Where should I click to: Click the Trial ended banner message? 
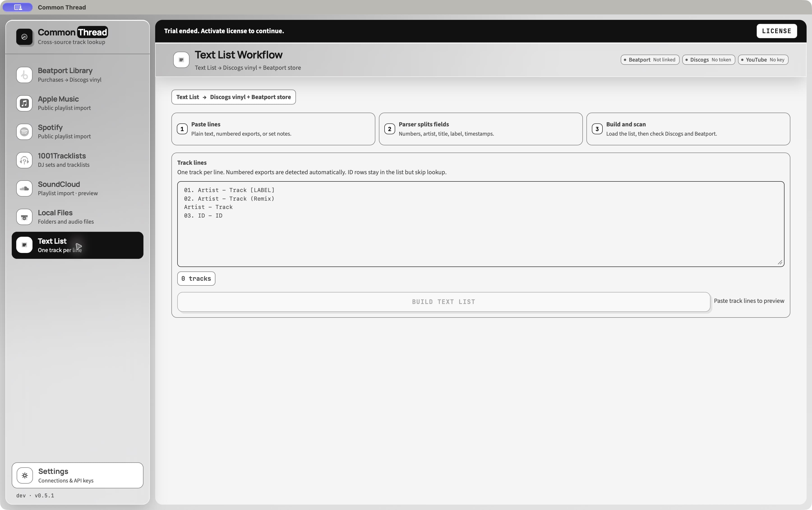[224, 31]
